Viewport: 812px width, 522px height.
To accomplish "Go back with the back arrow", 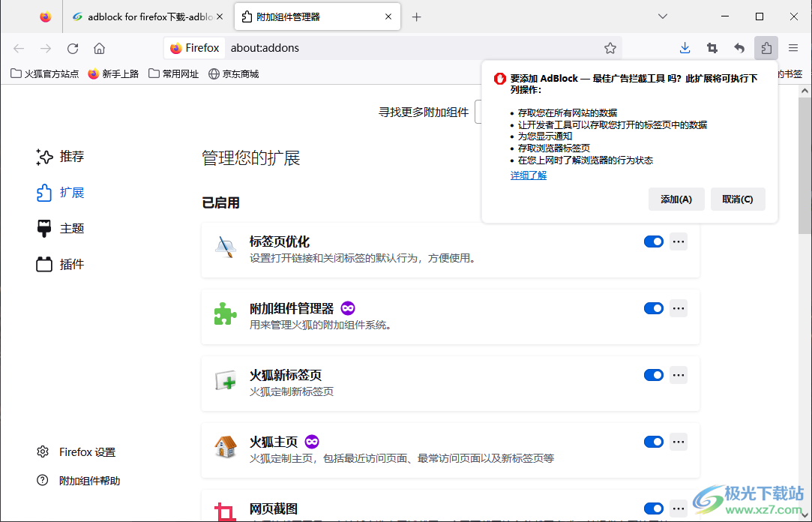I will pyautogui.click(x=19, y=48).
